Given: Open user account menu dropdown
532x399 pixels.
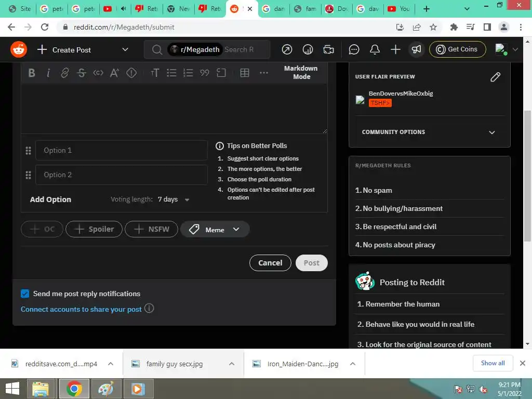Looking at the screenshot, I should 507,49.
